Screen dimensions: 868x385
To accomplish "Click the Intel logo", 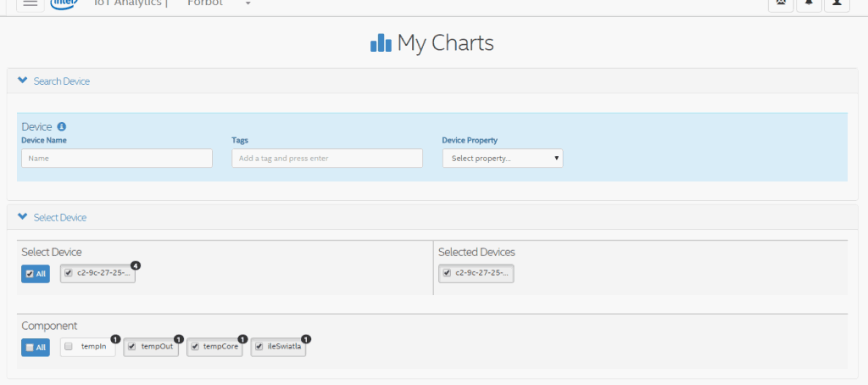I will [64, 3].
